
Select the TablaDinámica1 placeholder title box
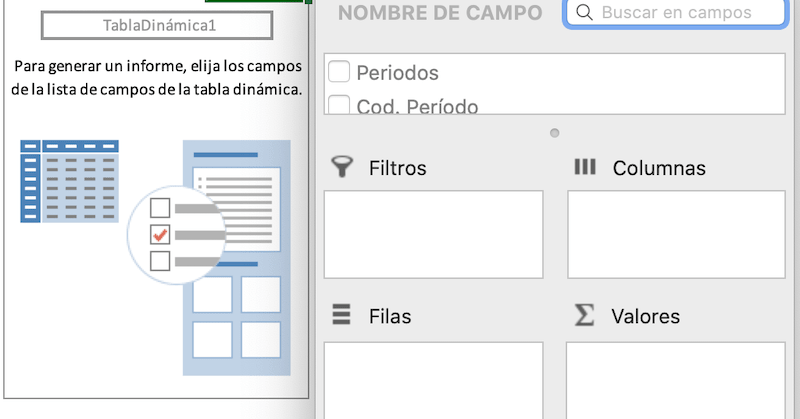157,25
